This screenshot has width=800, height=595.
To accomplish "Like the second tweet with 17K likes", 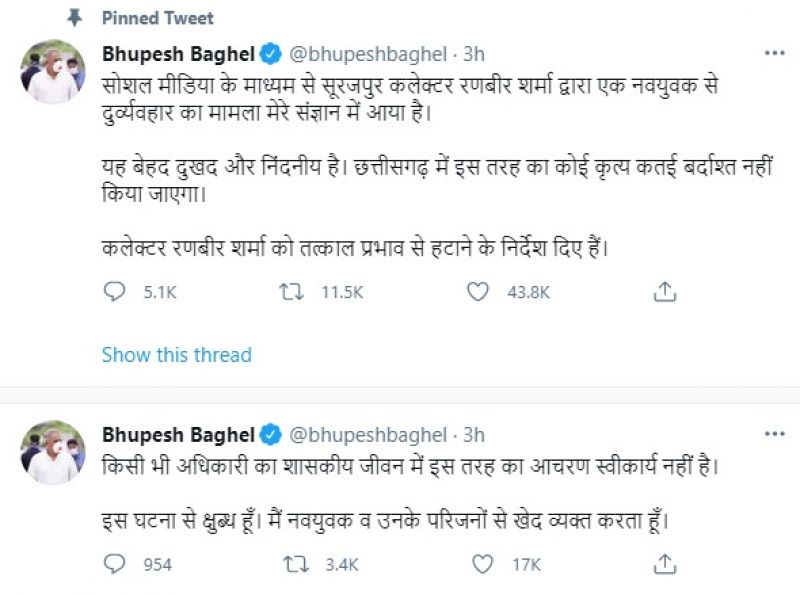I will pyautogui.click(x=482, y=565).
